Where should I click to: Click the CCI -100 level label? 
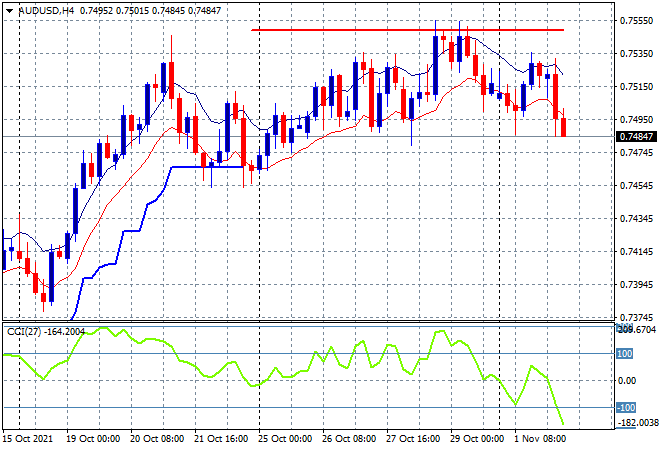coord(626,407)
